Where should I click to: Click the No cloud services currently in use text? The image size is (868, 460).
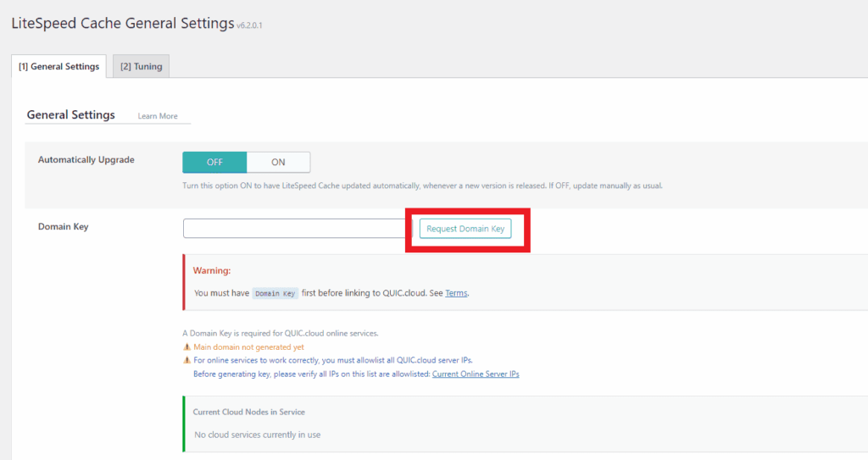pyautogui.click(x=258, y=435)
